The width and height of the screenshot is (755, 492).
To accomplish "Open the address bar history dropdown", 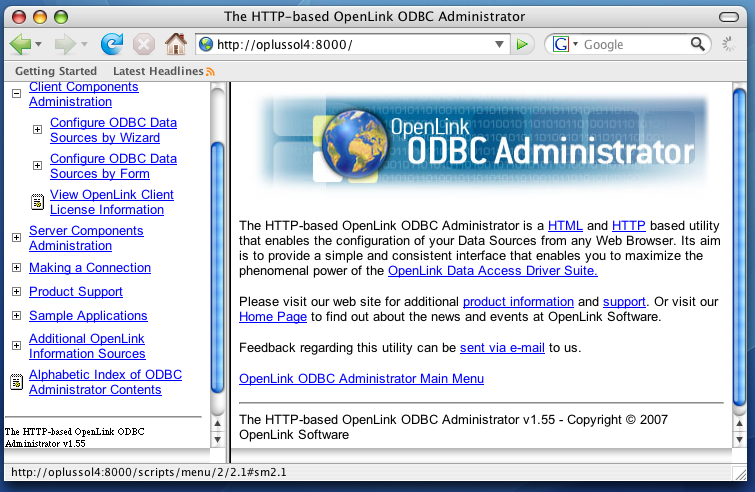I will [x=499, y=45].
